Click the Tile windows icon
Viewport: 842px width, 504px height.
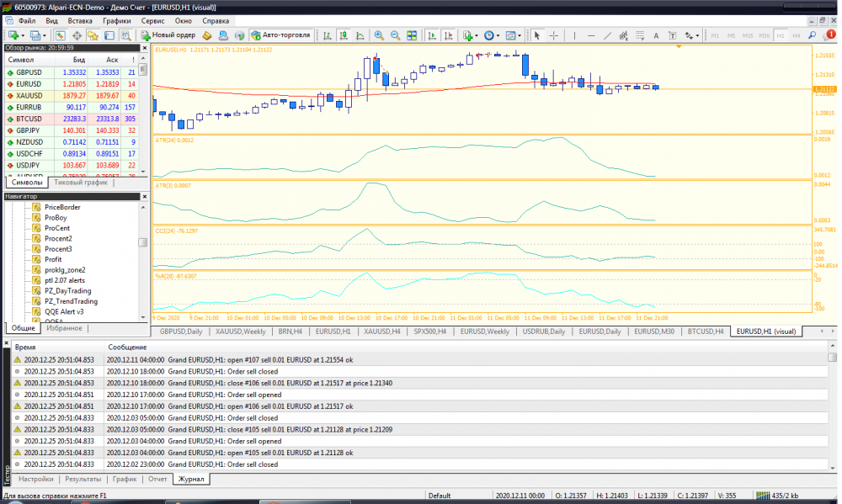pyautogui.click(x=412, y=35)
